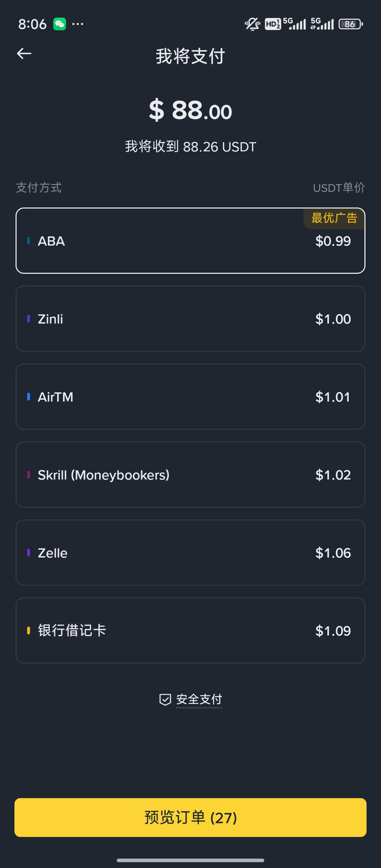The height and width of the screenshot is (868, 381).
Task: Tap the $ 88.00 payment amount
Action: 190,110
